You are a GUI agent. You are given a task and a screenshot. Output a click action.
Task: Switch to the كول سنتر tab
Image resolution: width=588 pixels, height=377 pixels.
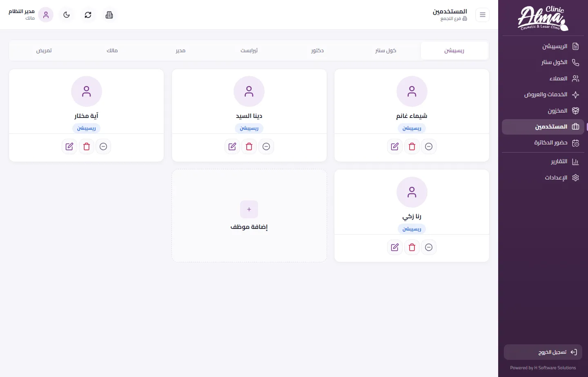(x=386, y=51)
